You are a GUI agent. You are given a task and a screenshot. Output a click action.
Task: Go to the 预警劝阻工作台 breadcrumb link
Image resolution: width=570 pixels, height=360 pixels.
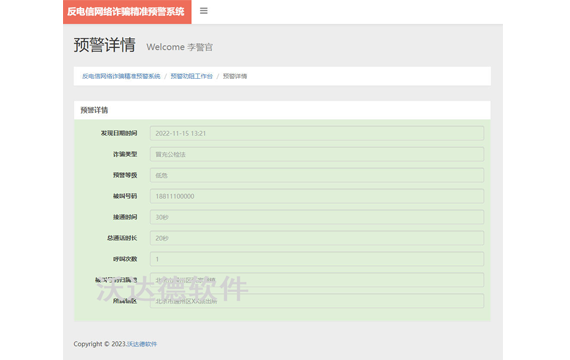(x=192, y=76)
